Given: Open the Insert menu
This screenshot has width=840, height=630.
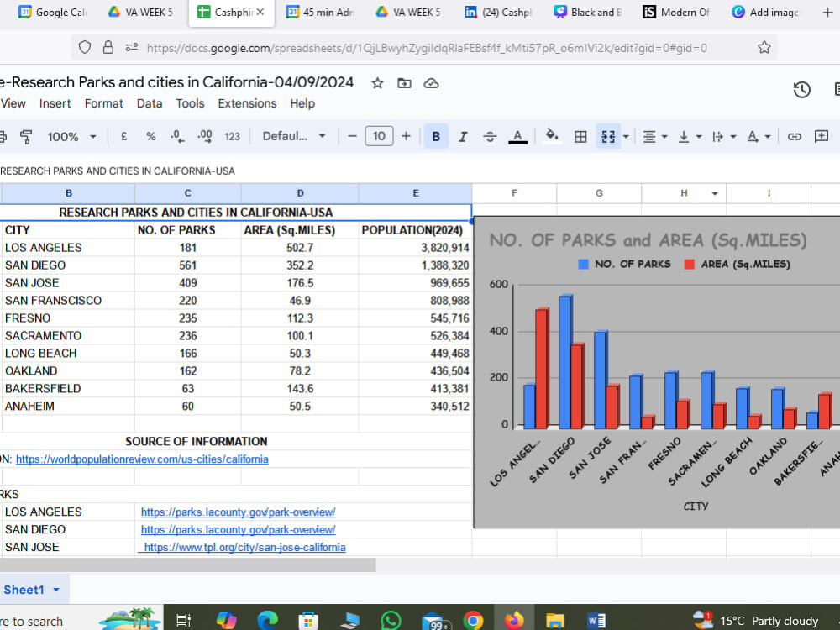Looking at the screenshot, I should point(55,103).
